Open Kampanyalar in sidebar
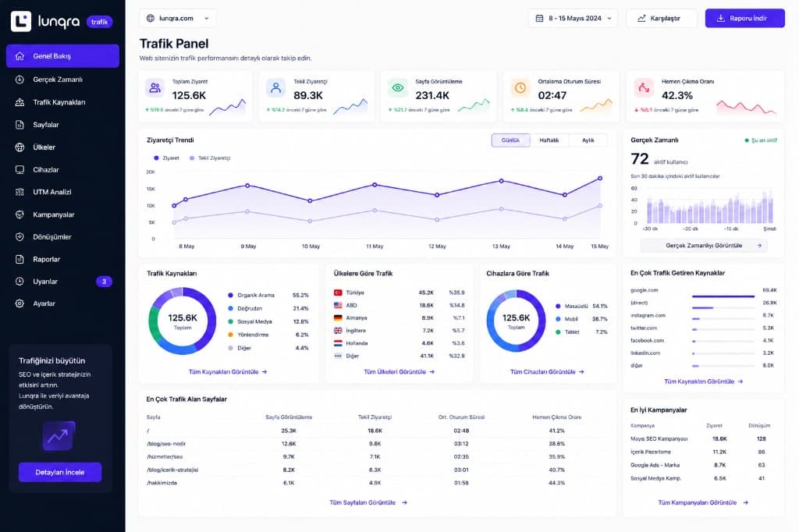Image resolution: width=799 pixels, height=532 pixels. [62, 215]
